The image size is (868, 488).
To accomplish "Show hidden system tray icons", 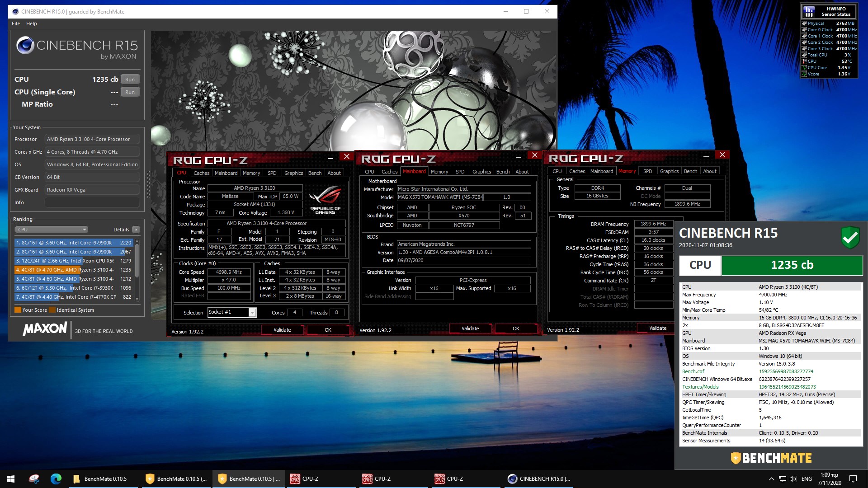I will coord(771,479).
